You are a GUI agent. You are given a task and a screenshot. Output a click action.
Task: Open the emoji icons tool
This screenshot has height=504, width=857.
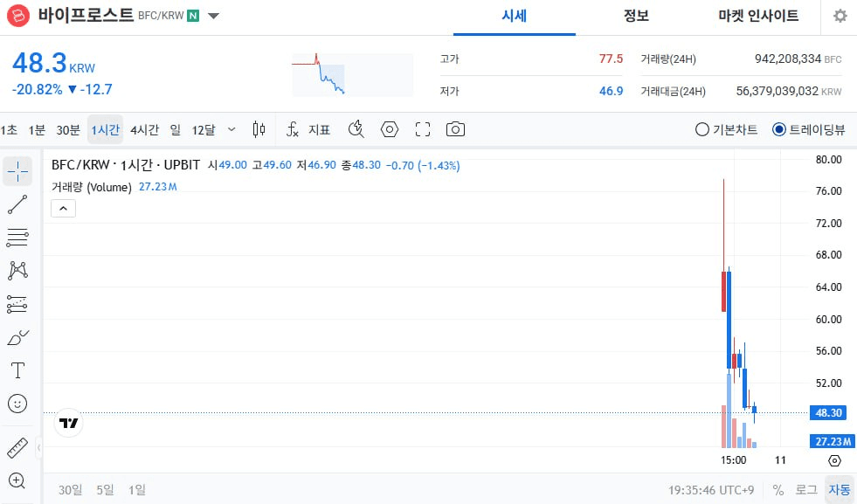tap(17, 404)
